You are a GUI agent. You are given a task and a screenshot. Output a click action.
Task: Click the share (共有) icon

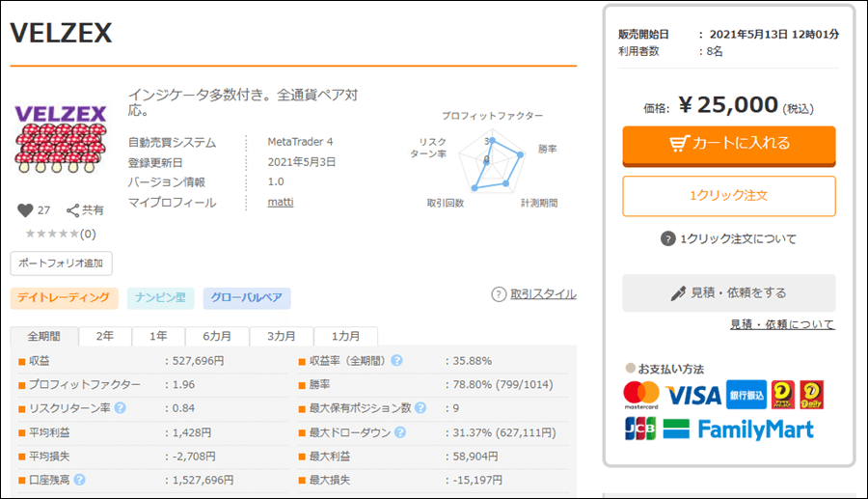(72, 210)
